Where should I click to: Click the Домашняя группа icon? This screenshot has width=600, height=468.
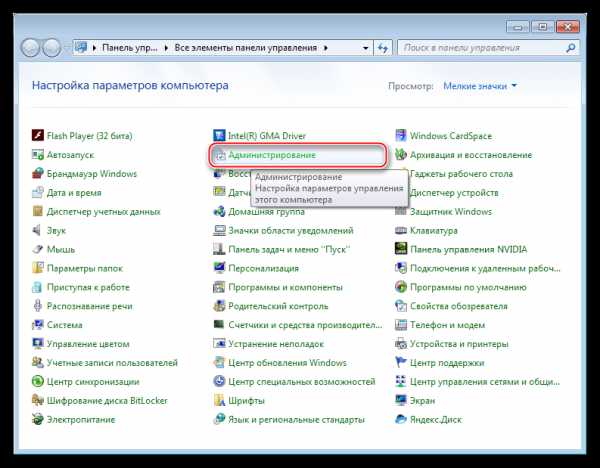tap(219, 211)
